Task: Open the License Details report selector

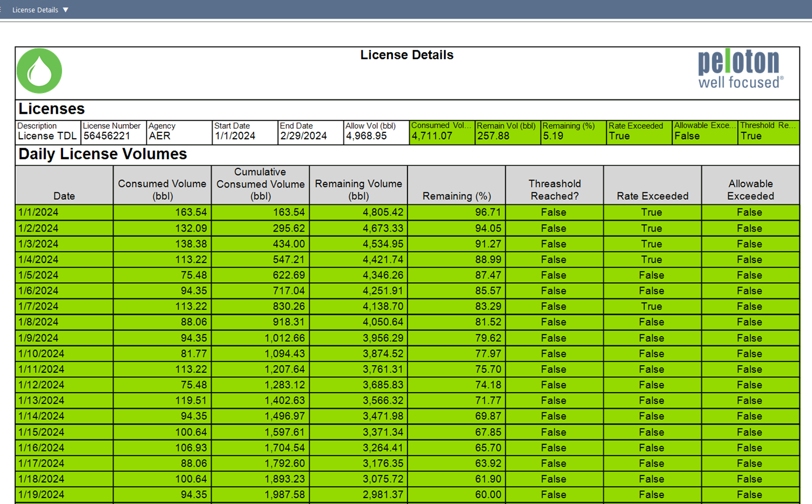Action: point(66,9)
